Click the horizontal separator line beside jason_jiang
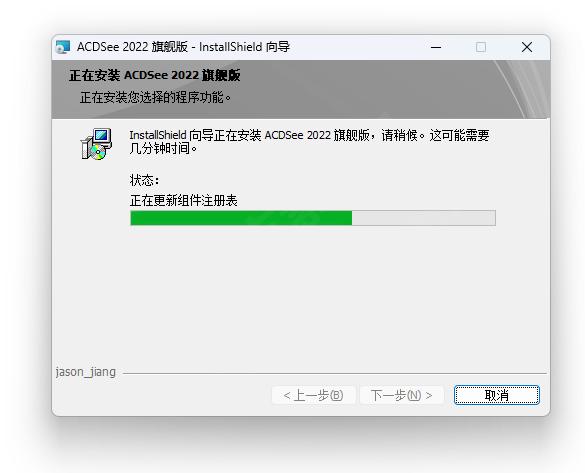The height and width of the screenshot is (473, 585). 335,373
